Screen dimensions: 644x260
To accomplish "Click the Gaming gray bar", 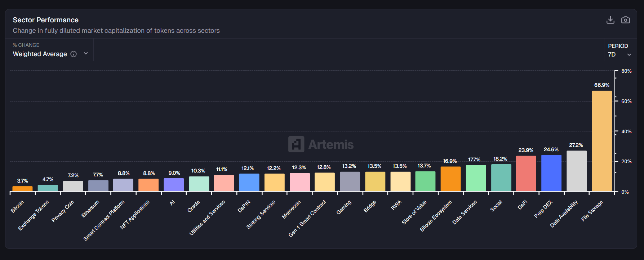I will (350, 181).
